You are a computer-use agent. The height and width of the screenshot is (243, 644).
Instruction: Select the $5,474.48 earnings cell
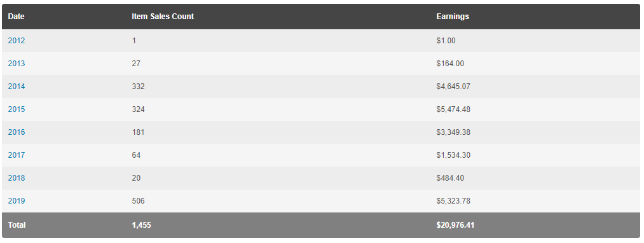453,109
